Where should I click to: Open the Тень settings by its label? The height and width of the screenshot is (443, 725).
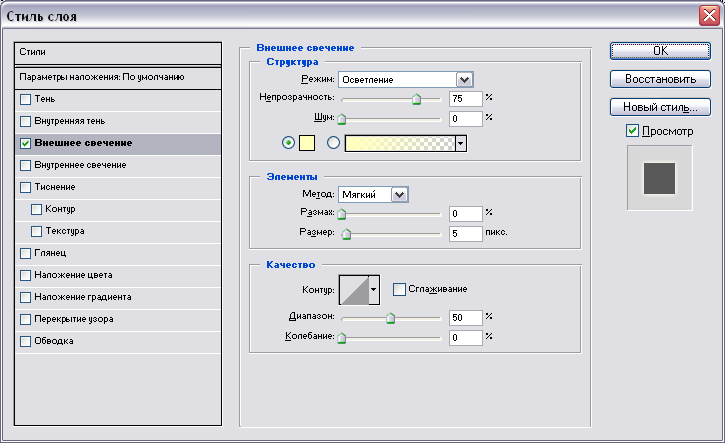pos(45,99)
